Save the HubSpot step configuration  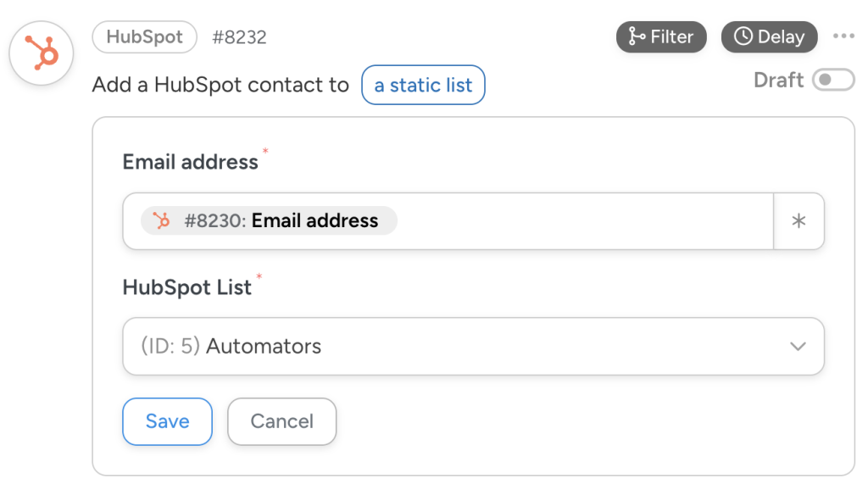pyautogui.click(x=167, y=421)
